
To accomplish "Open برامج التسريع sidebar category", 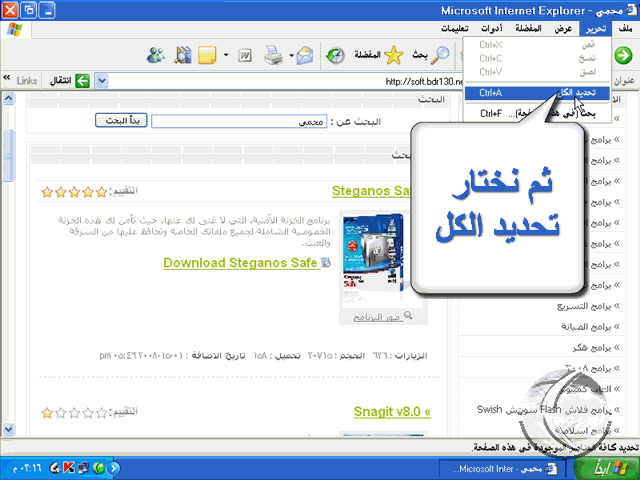I will coord(584,306).
